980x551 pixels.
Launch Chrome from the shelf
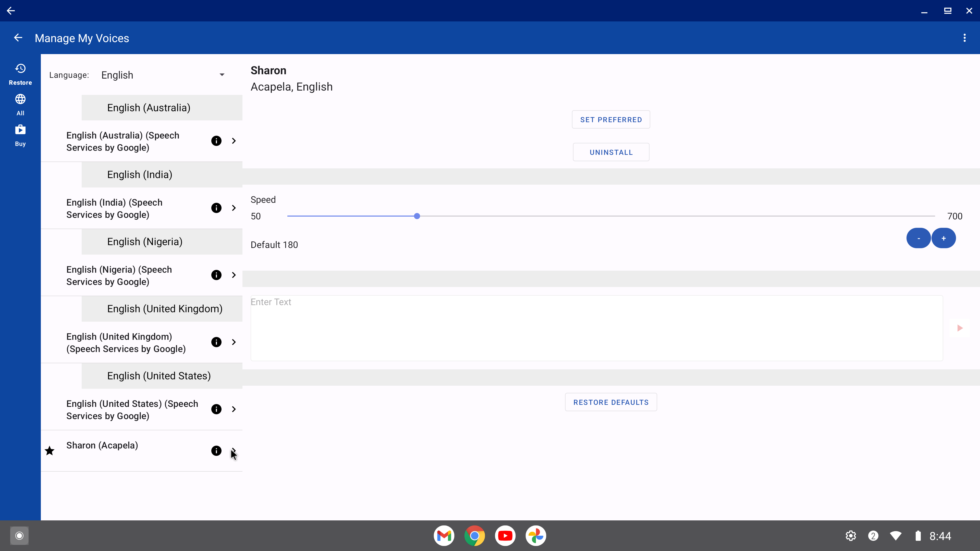tap(474, 536)
